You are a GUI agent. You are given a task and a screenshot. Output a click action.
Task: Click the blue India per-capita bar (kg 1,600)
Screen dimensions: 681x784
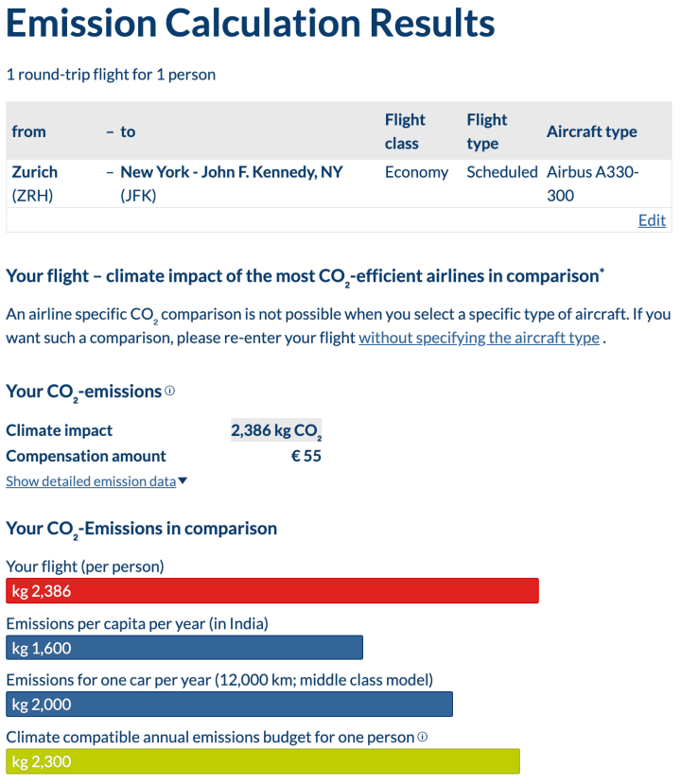coord(184,648)
